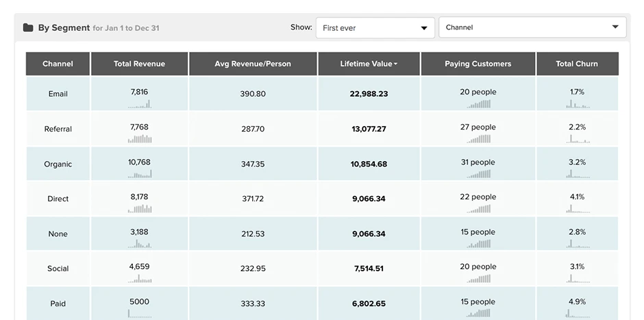
Task: Sort by Total Churn column header
Action: coord(577,64)
